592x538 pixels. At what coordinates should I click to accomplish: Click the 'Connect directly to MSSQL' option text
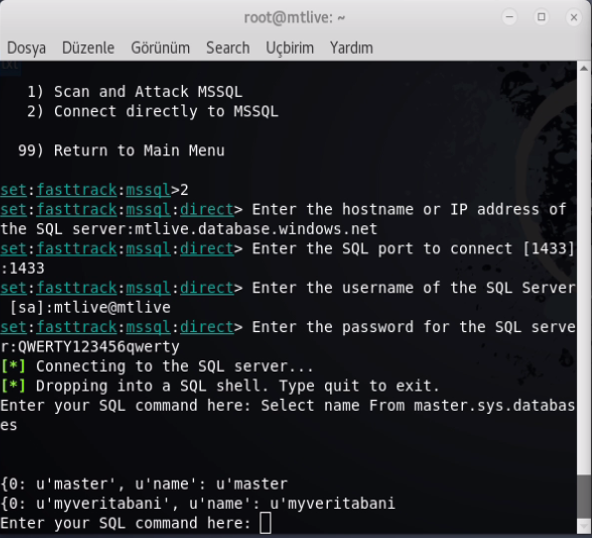[x=166, y=111]
